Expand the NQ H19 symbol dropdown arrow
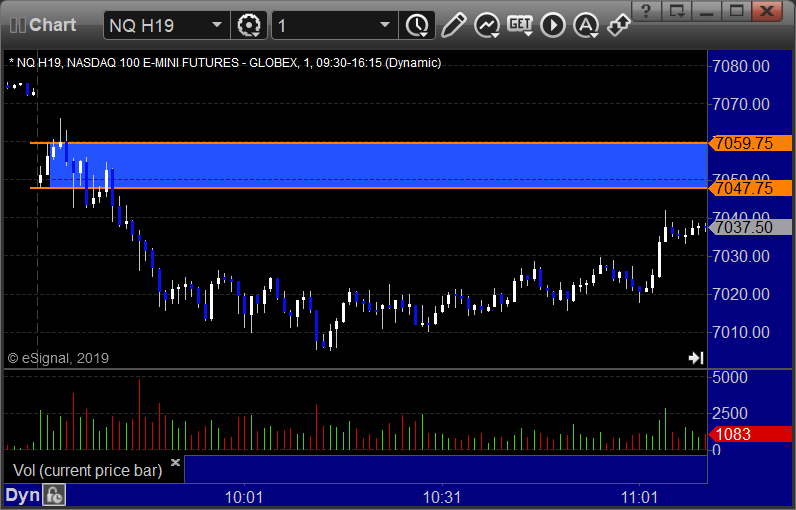This screenshot has width=796, height=510. pyautogui.click(x=217, y=25)
